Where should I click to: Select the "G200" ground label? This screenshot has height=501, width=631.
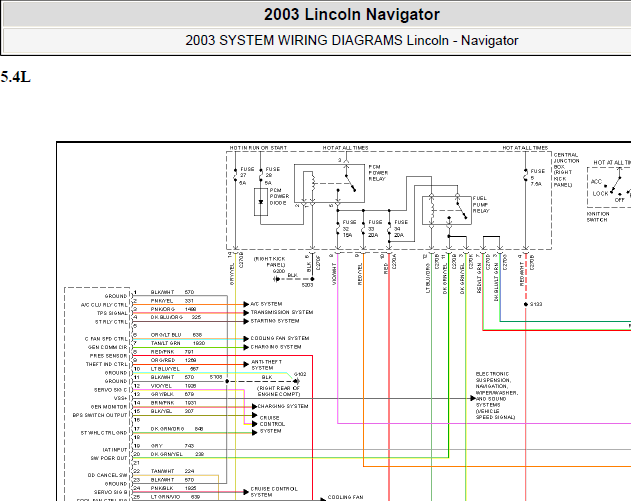(x=278, y=271)
